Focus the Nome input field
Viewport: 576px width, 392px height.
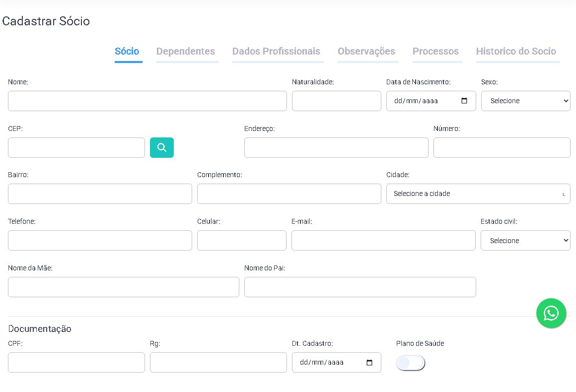147,101
